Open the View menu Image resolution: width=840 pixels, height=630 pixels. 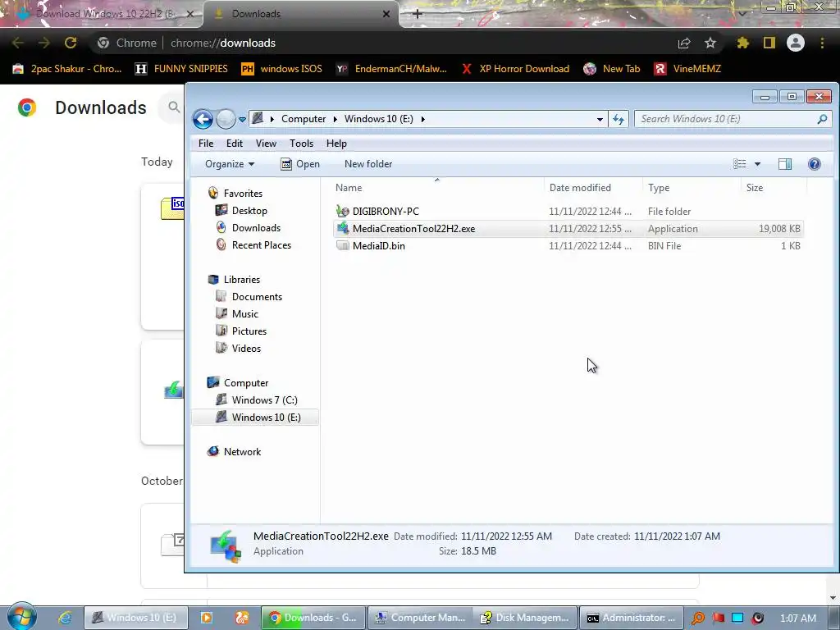click(266, 144)
